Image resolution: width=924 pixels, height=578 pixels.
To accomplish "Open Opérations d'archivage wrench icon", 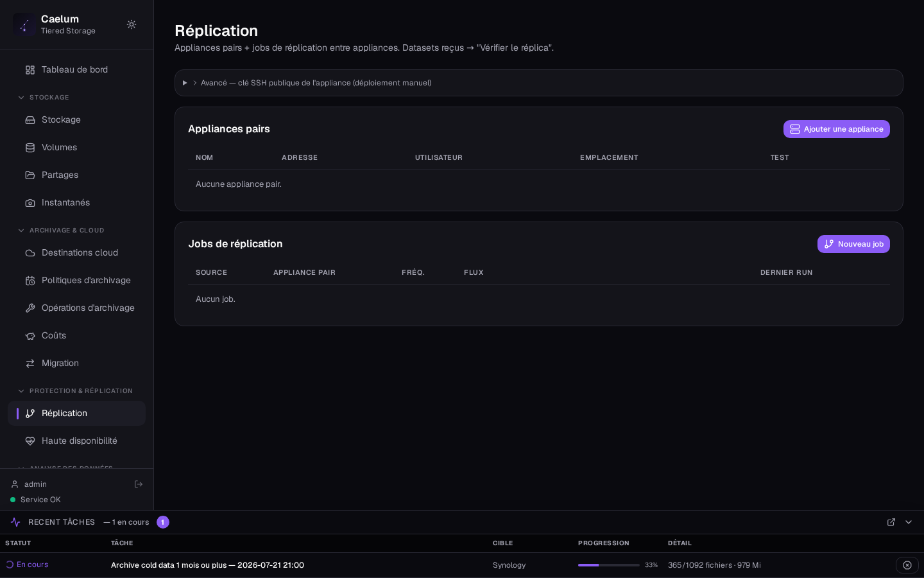I will tap(30, 308).
